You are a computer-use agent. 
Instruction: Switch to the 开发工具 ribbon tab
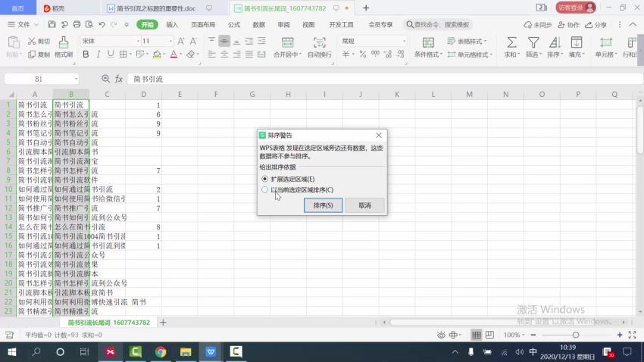click(x=341, y=25)
